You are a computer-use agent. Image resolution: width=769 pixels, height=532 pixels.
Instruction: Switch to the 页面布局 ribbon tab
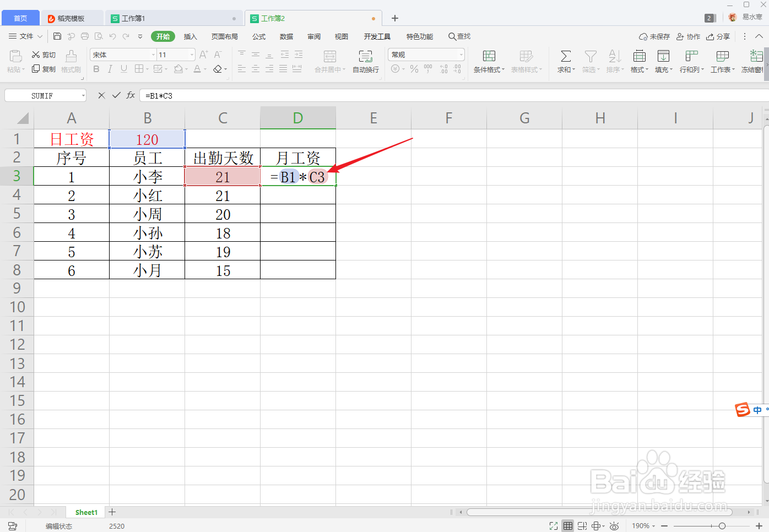(225, 36)
